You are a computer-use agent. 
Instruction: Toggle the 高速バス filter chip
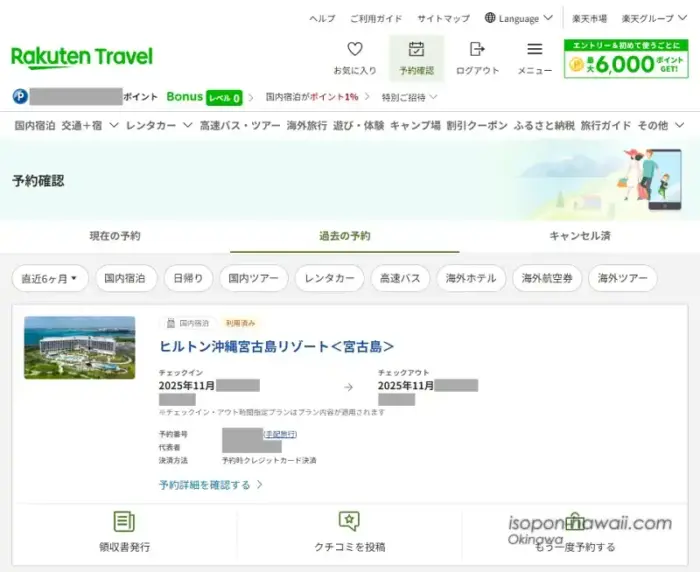400,279
